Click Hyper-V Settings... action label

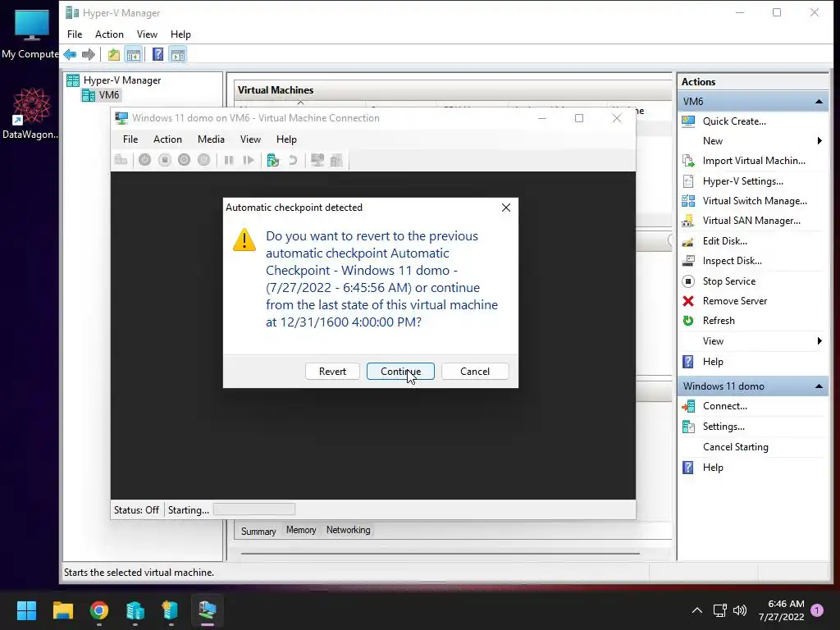[x=743, y=181]
